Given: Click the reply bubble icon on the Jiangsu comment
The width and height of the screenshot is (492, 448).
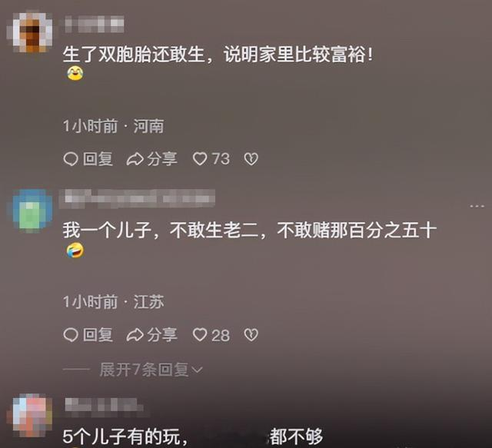Looking at the screenshot, I should click(71, 335).
